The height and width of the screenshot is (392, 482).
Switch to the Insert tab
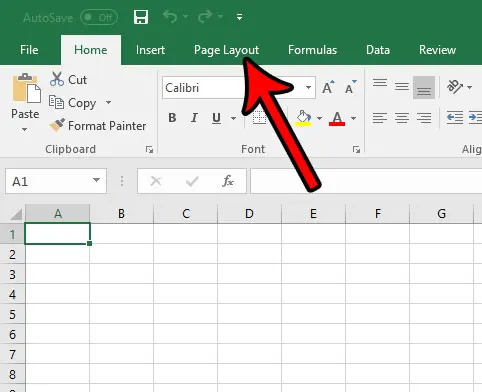pos(150,50)
